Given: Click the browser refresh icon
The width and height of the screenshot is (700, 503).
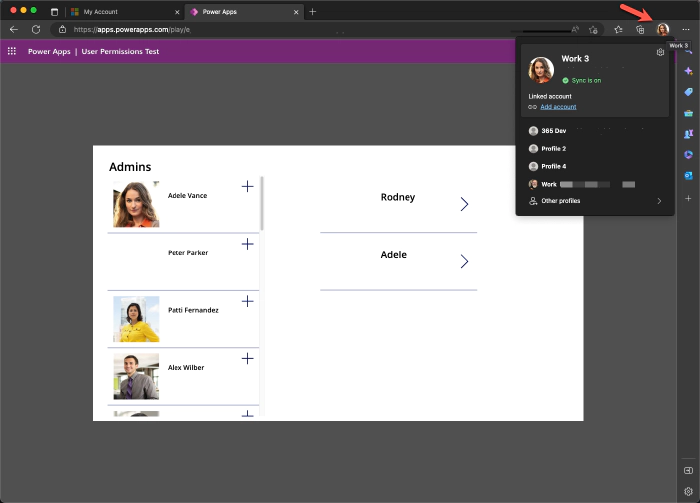Looking at the screenshot, I should pyautogui.click(x=36, y=29).
